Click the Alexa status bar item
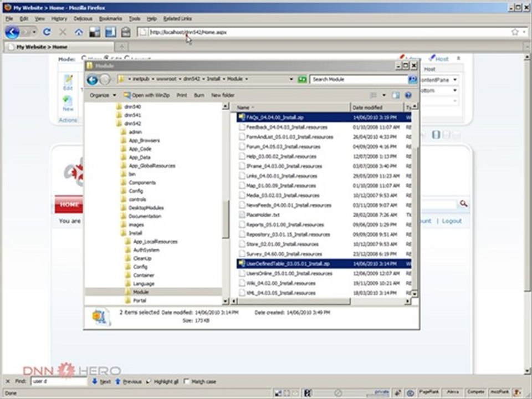The height and width of the screenshot is (399, 532). (452, 392)
